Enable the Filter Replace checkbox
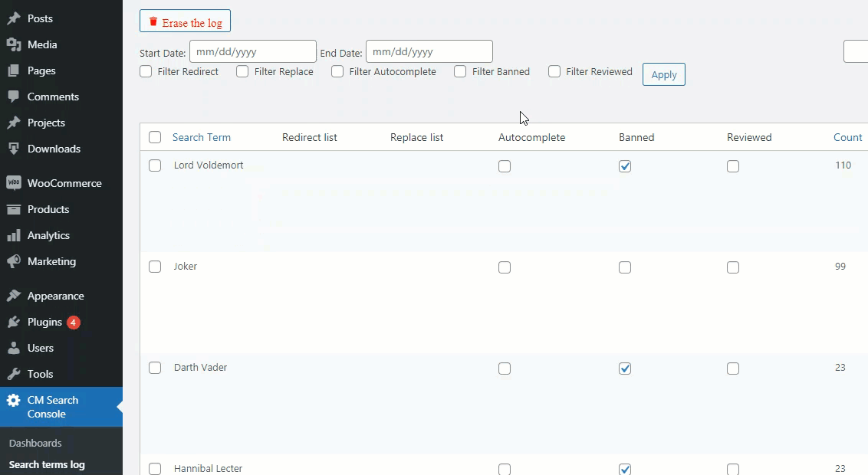Screen dimensions: 868x475 242,71
